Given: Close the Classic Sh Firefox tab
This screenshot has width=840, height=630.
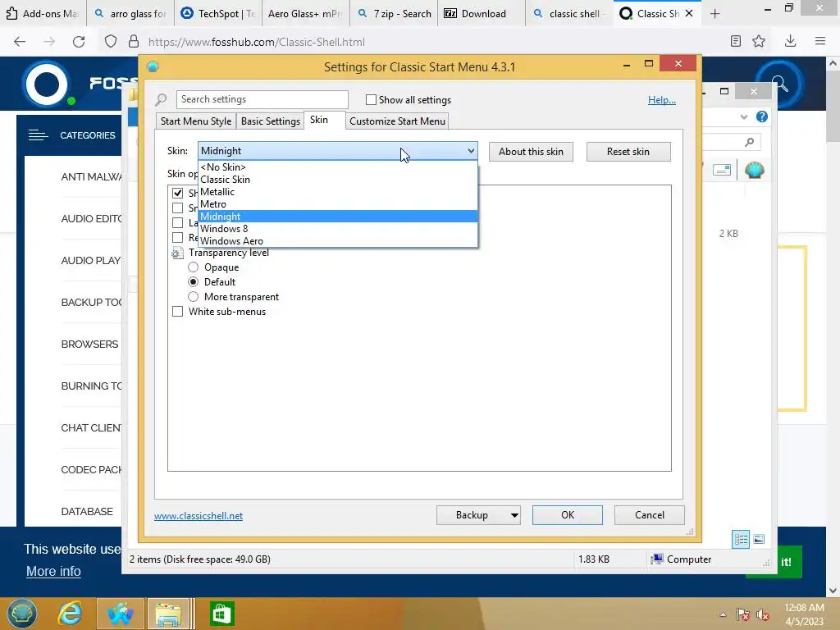Looking at the screenshot, I should coord(689,14).
